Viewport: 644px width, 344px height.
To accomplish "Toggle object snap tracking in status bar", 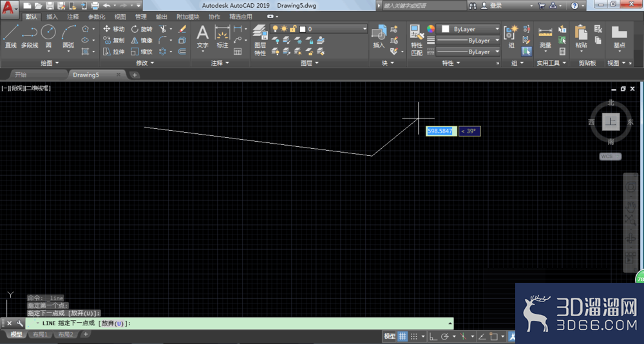I will [482, 336].
